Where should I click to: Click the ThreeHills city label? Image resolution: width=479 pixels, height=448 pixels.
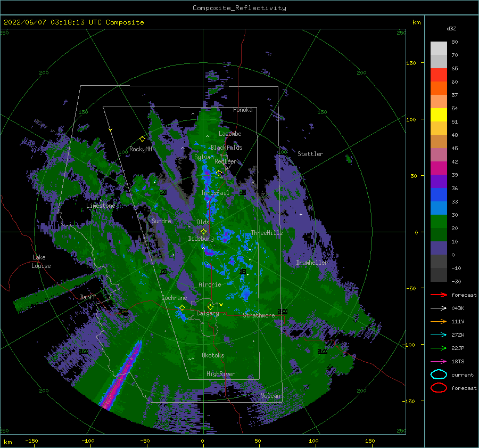pos(267,233)
